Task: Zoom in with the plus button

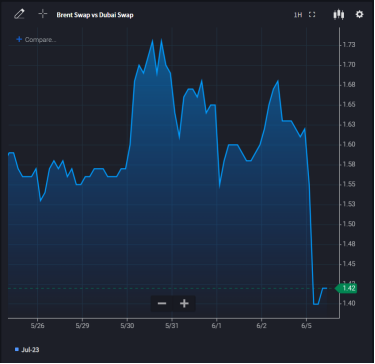Action: [184, 303]
